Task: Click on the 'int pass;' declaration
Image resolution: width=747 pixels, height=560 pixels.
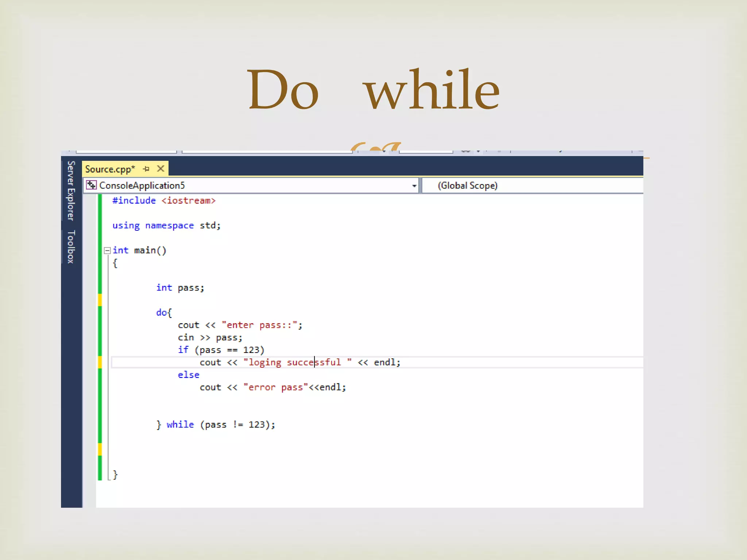Action: pos(180,288)
